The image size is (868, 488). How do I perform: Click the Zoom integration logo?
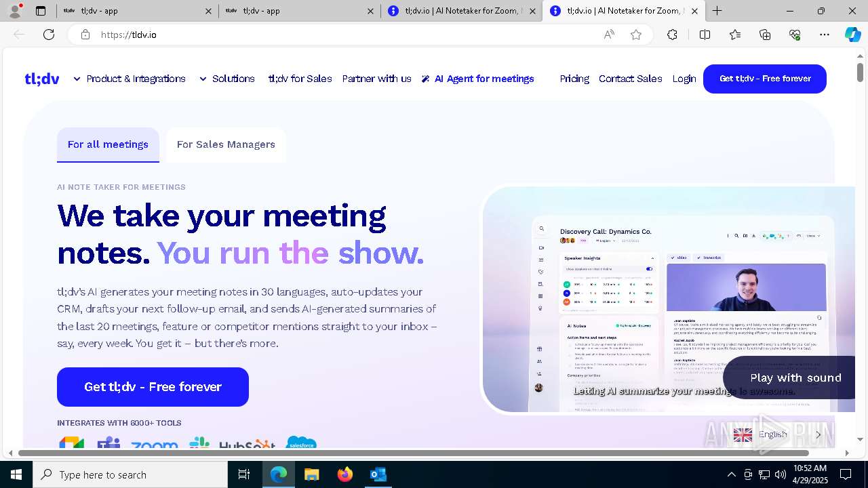pyautogui.click(x=155, y=445)
